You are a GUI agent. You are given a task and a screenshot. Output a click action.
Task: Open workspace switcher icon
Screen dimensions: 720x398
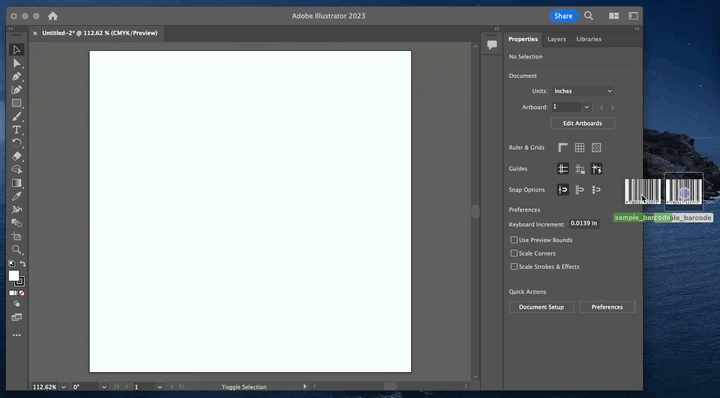[x=633, y=16]
